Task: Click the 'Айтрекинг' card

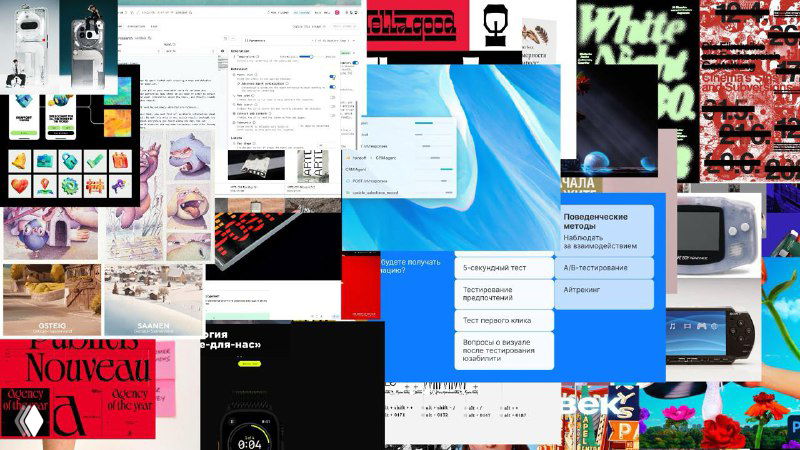Action: pyautogui.click(x=604, y=294)
